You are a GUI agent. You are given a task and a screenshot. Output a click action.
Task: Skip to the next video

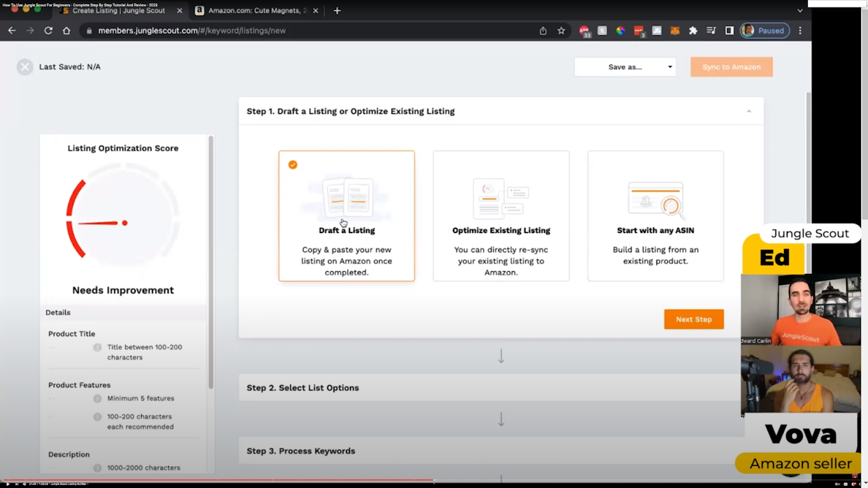(17, 484)
